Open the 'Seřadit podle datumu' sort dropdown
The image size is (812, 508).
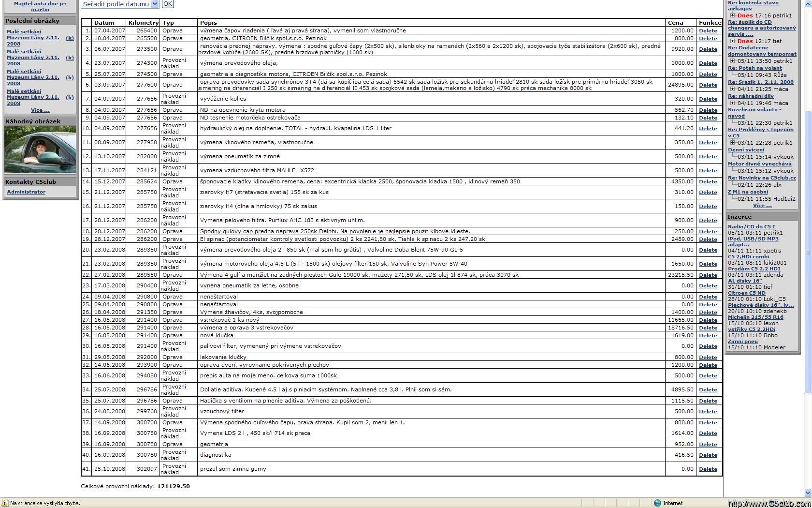point(155,4)
